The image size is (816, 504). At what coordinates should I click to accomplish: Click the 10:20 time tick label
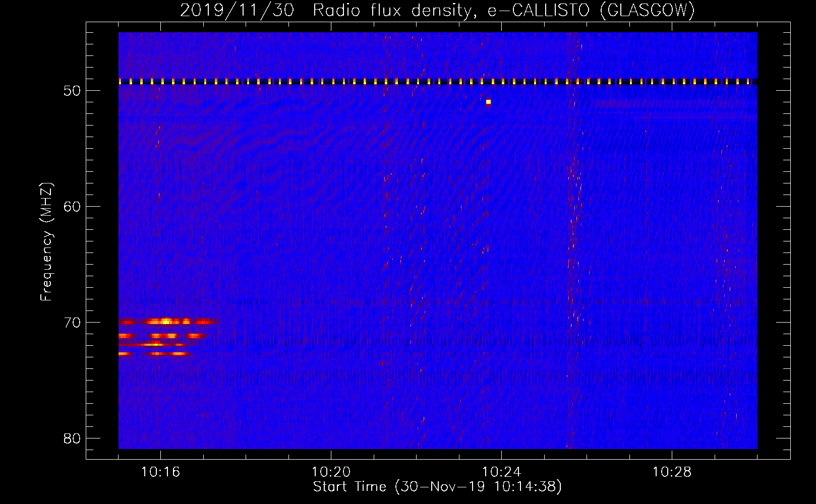click(x=331, y=472)
